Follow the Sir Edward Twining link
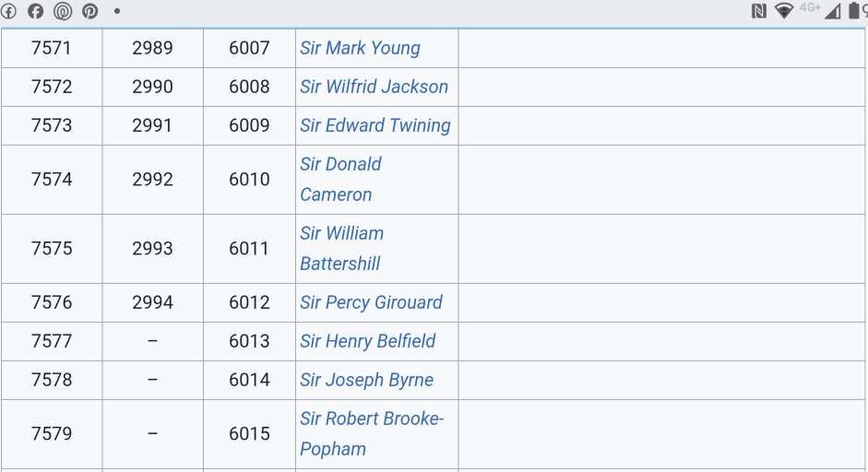The width and height of the screenshot is (868, 472). [x=375, y=125]
